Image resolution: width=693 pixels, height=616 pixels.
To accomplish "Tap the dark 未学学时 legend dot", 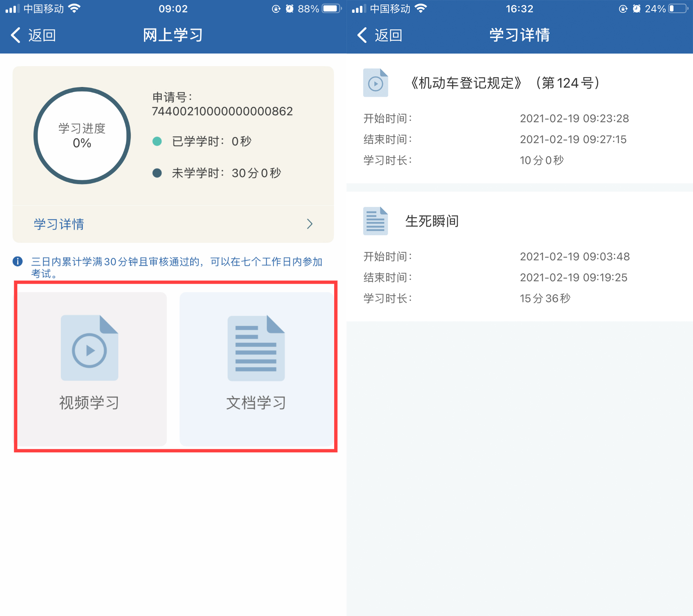I will pyautogui.click(x=157, y=173).
